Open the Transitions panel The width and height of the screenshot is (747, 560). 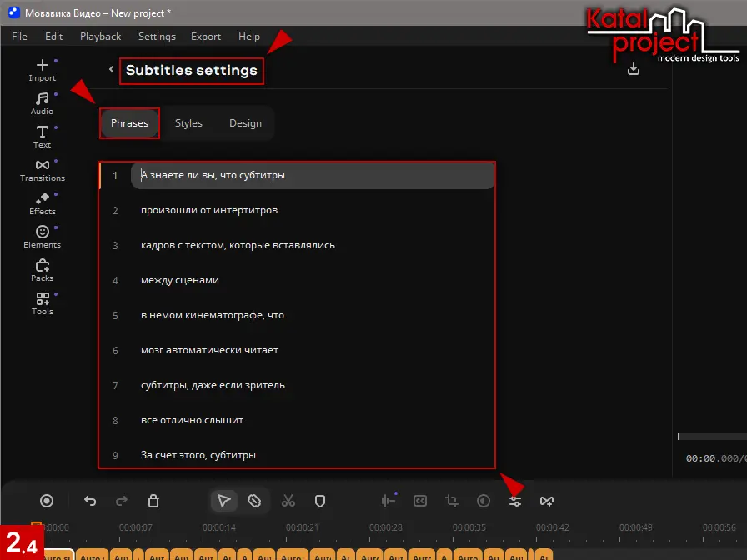coord(43,170)
